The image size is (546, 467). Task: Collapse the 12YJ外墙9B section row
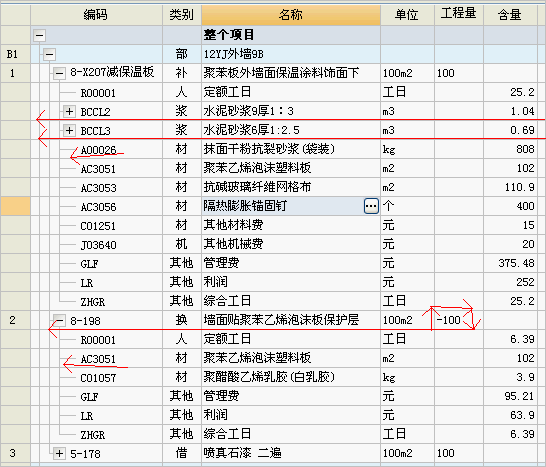click(49, 54)
